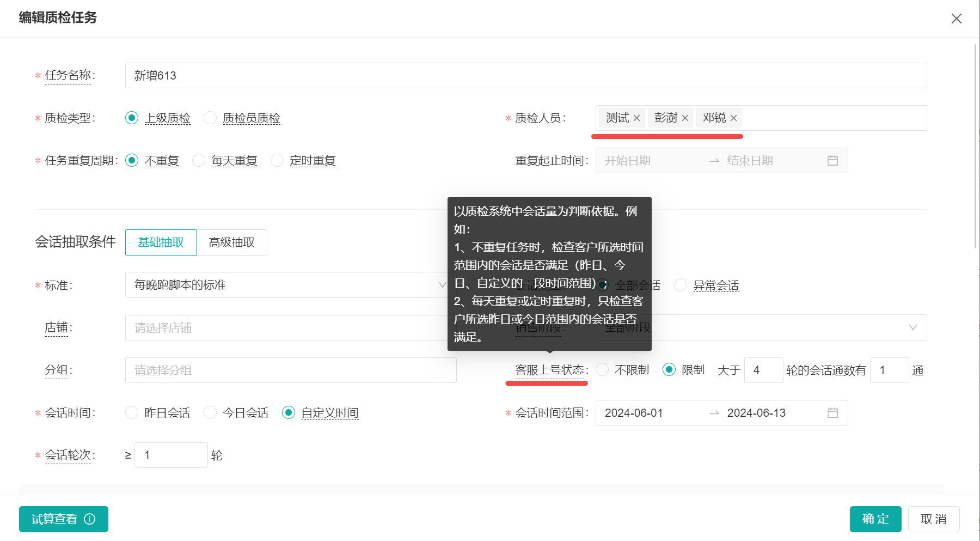Remove the 彭澍 tag from 质检人员
The height and width of the screenshot is (541, 980).
point(685,118)
